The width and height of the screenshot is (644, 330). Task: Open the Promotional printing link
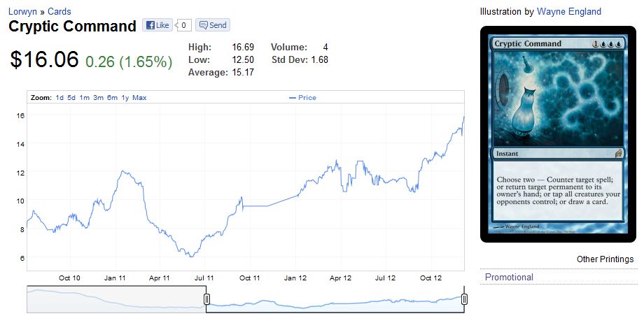click(x=509, y=278)
